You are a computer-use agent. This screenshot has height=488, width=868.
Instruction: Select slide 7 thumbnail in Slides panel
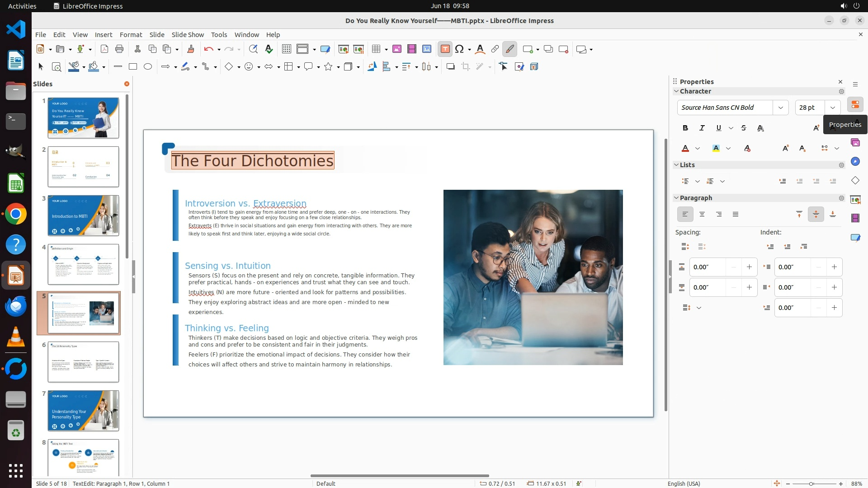(x=83, y=410)
